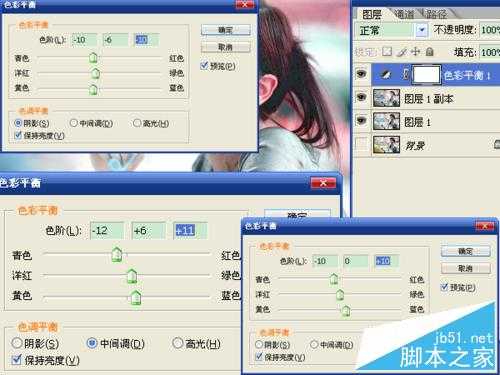Select 高光(H) radio in the -10 -6 dialog
500x375 pixels.
(137, 123)
